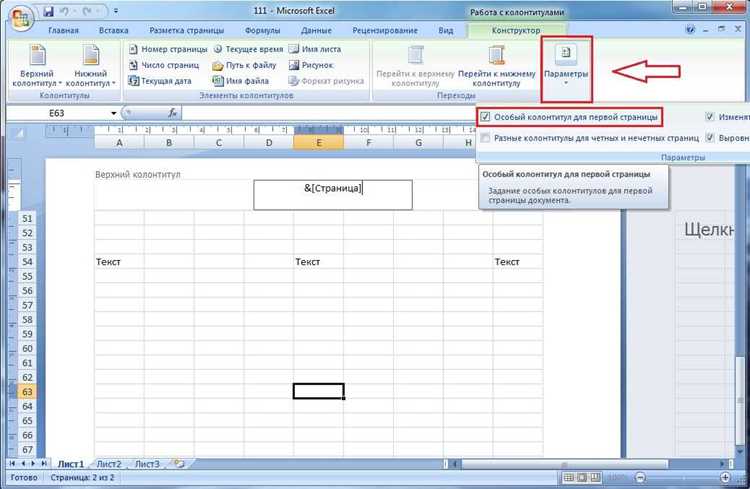Click the zoom slider track in status bar
Image resolution: width=750 pixels, height=489 pixels.
coord(683,478)
